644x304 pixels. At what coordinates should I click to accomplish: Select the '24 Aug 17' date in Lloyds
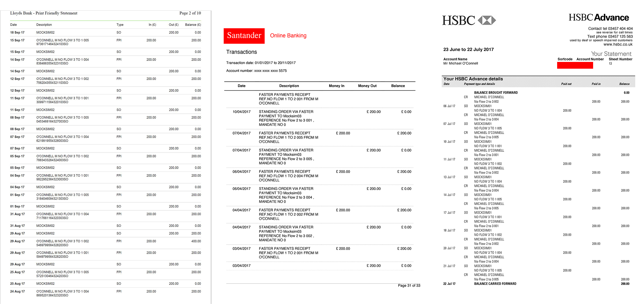17,292
